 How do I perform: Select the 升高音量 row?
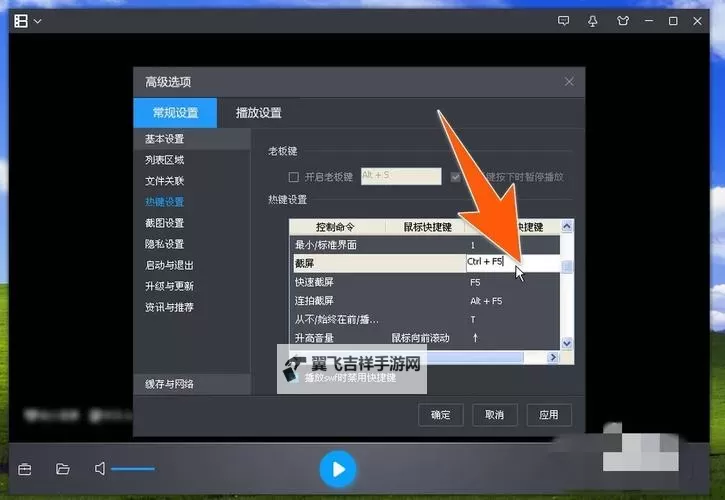(424, 338)
